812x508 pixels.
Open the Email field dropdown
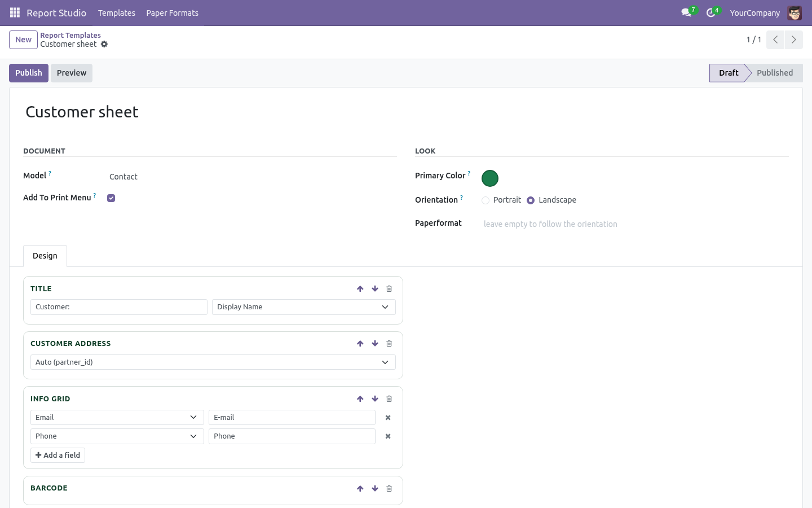pos(117,418)
